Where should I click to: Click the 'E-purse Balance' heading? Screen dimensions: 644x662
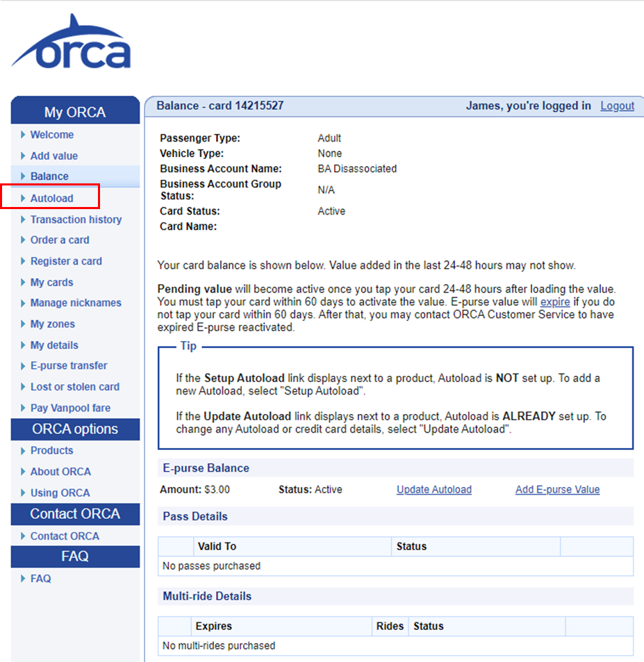tap(206, 468)
